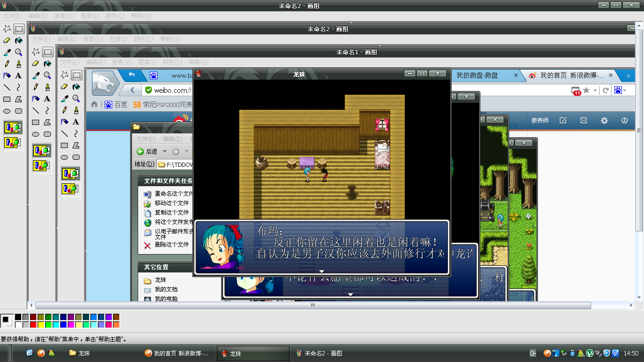This screenshot has width=644, height=362.
Task: Select Rounded Rectangle tool in outermost Paint toolbox
Action: tap(18, 111)
